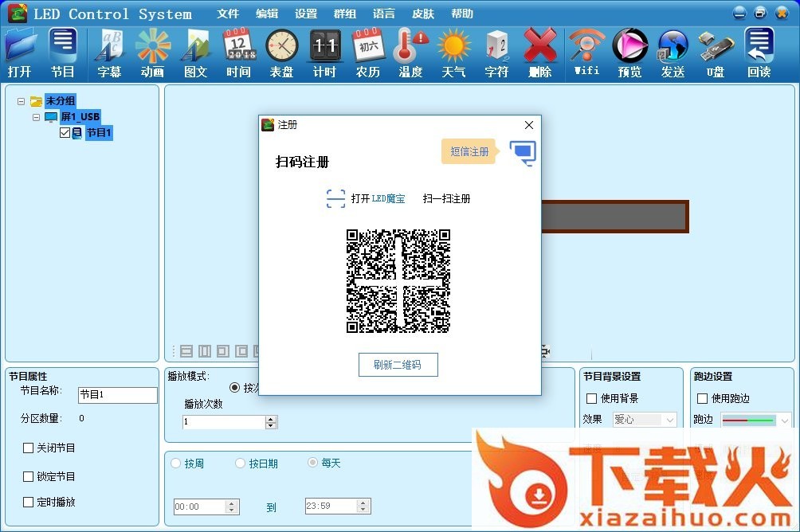
Task: Click the first alignment icon in layout toolbar
Action: point(186,351)
